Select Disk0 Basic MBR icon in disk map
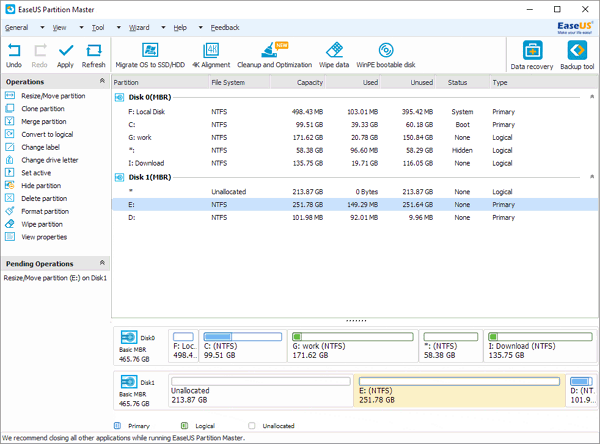Screen dimensions: 600x444 129,337
